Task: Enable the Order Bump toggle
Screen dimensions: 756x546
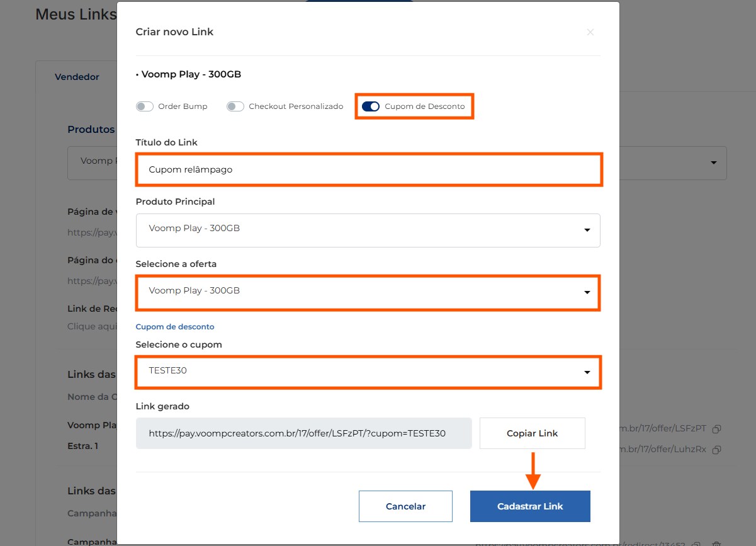Action: pyautogui.click(x=145, y=106)
